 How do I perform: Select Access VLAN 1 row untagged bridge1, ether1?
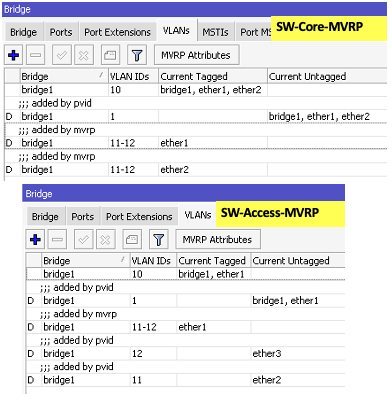click(186, 301)
